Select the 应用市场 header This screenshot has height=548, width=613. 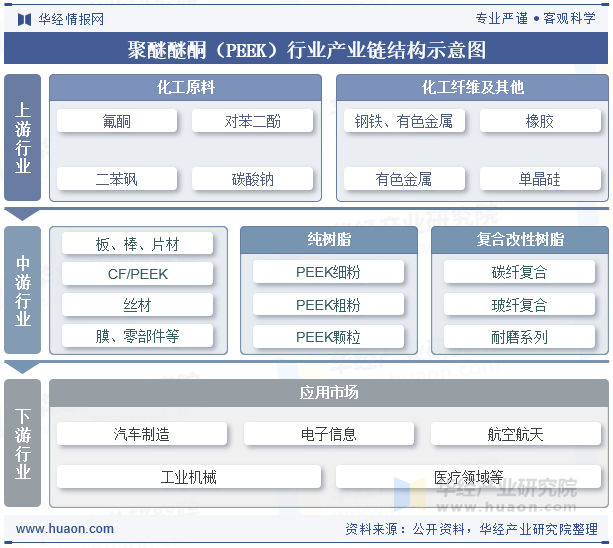click(329, 392)
